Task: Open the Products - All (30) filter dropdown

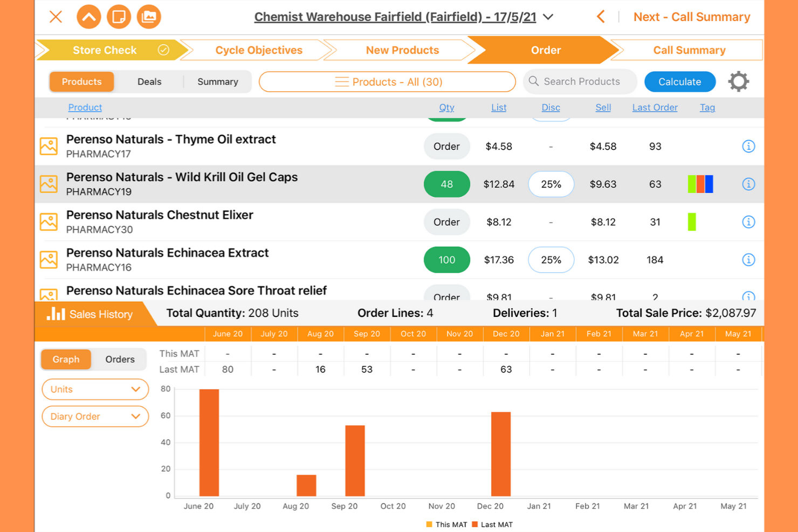Action: [387, 81]
